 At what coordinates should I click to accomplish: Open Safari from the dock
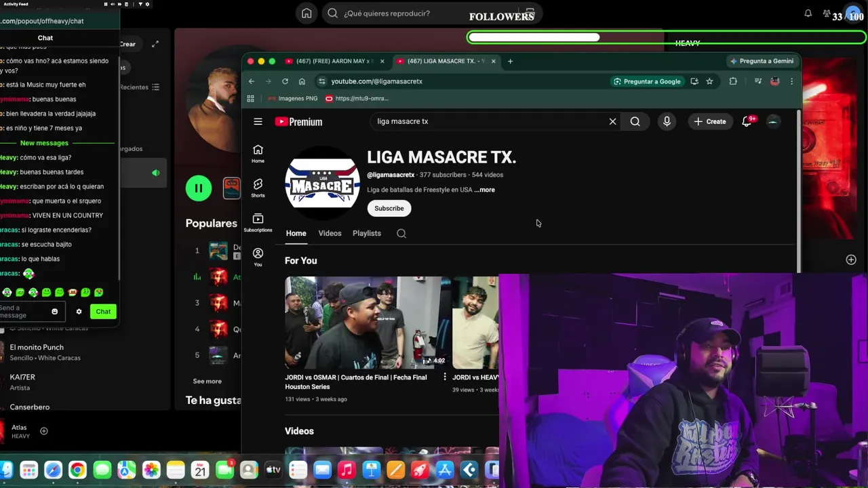pos(53,470)
